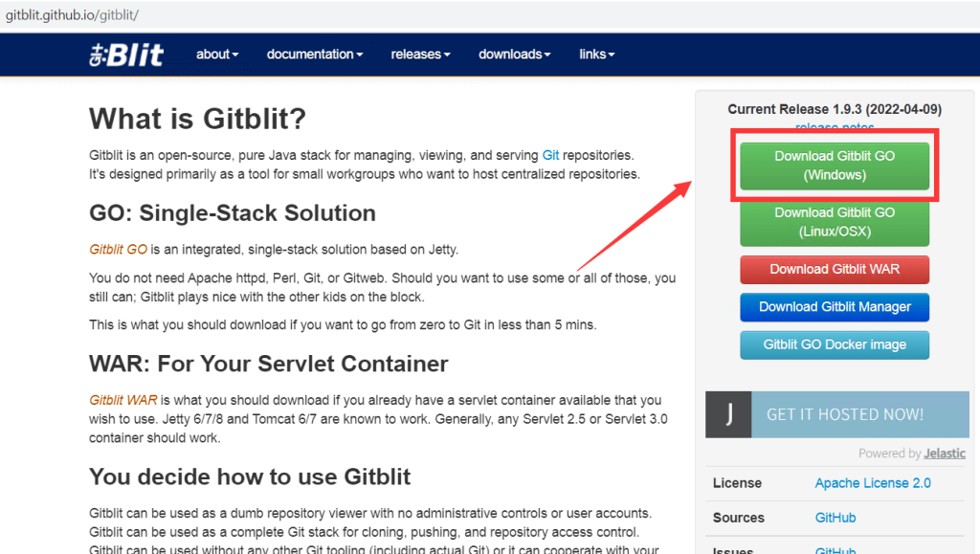Open the Gitblit WAR italic link

click(x=122, y=400)
